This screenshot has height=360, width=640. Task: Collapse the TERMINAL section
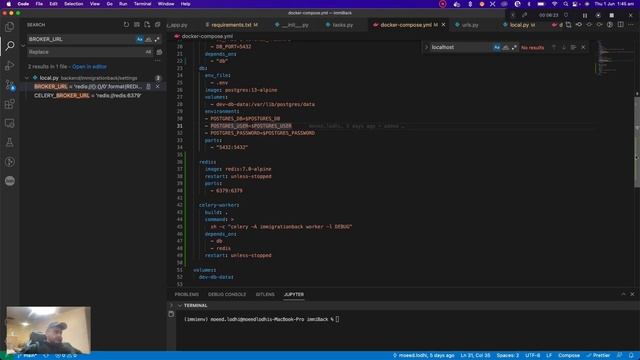pyautogui.click(x=180, y=305)
